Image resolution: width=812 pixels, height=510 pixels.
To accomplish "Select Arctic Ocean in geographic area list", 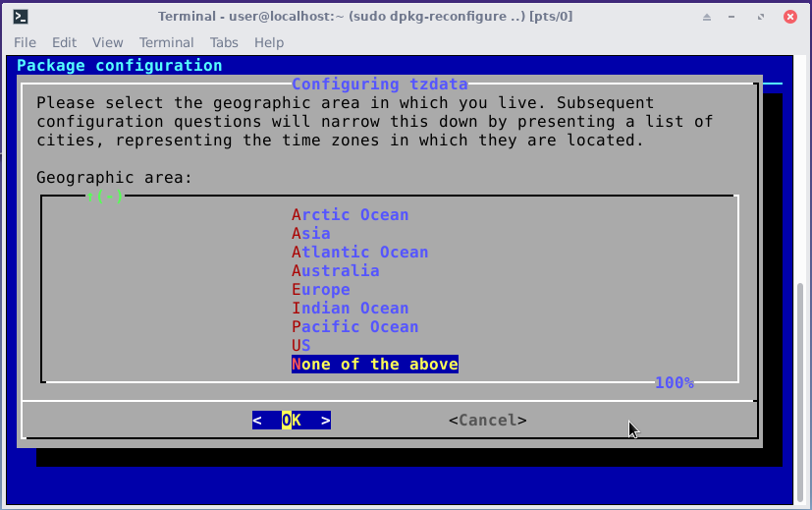I will [x=350, y=215].
